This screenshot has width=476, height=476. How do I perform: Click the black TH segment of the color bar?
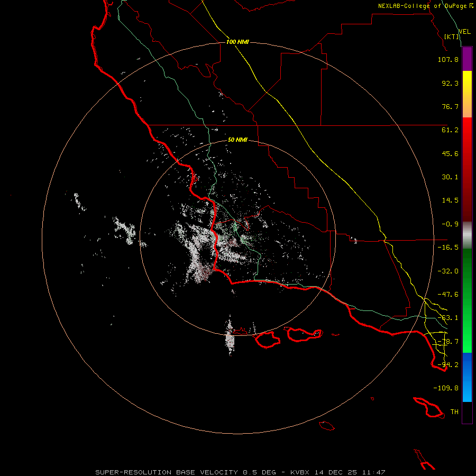pyautogui.click(x=467, y=413)
